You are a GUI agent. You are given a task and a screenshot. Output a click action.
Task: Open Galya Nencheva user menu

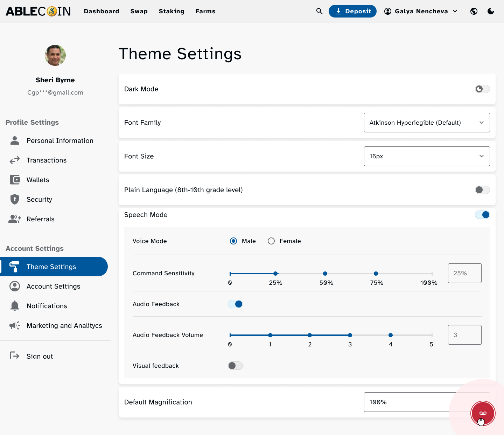pos(421,11)
